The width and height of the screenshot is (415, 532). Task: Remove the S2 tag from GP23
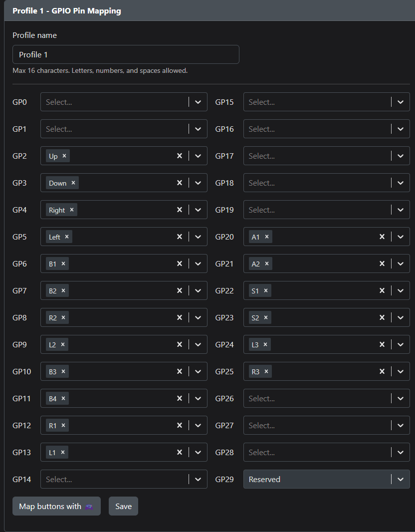point(266,317)
